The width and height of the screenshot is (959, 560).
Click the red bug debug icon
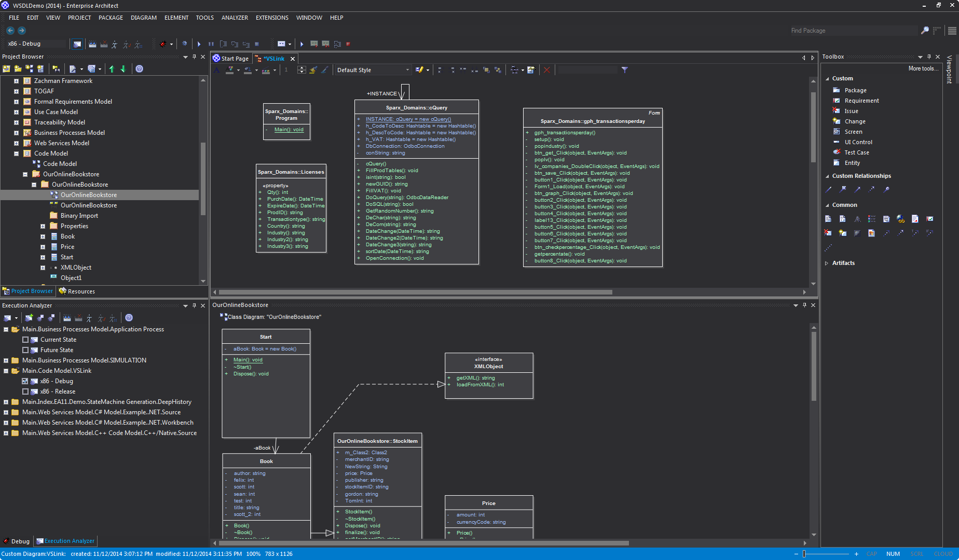(x=163, y=44)
